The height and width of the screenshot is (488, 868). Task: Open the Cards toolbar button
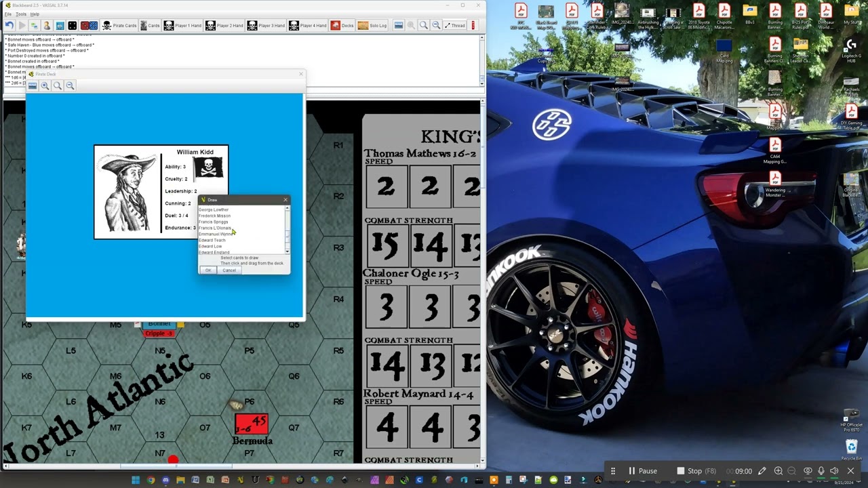coord(150,26)
